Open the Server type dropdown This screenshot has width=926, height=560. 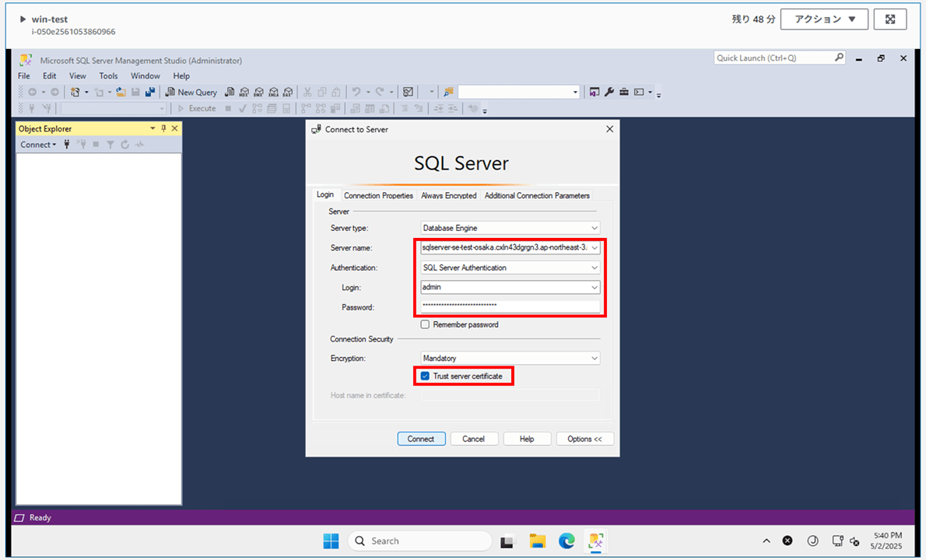pyautogui.click(x=594, y=228)
